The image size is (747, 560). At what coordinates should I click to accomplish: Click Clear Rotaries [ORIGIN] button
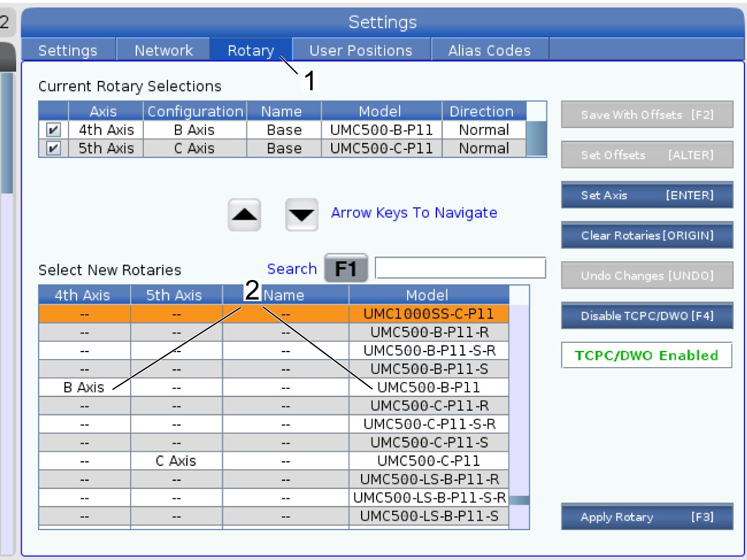click(x=647, y=235)
